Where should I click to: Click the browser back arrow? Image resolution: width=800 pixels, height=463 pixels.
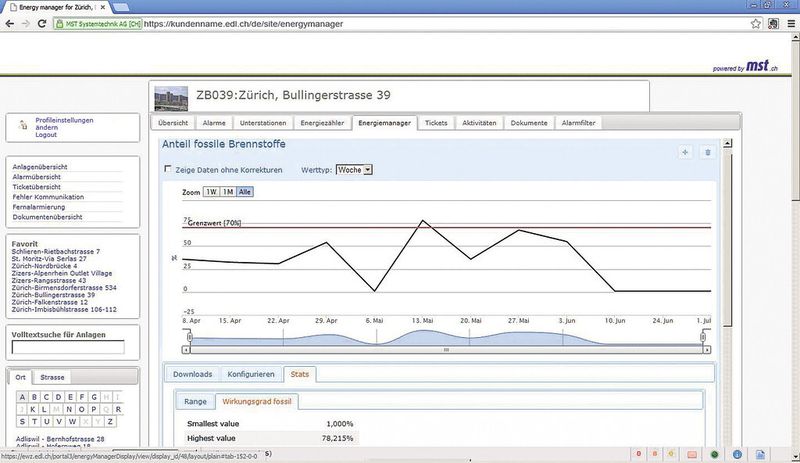pyautogui.click(x=10, y=23)
